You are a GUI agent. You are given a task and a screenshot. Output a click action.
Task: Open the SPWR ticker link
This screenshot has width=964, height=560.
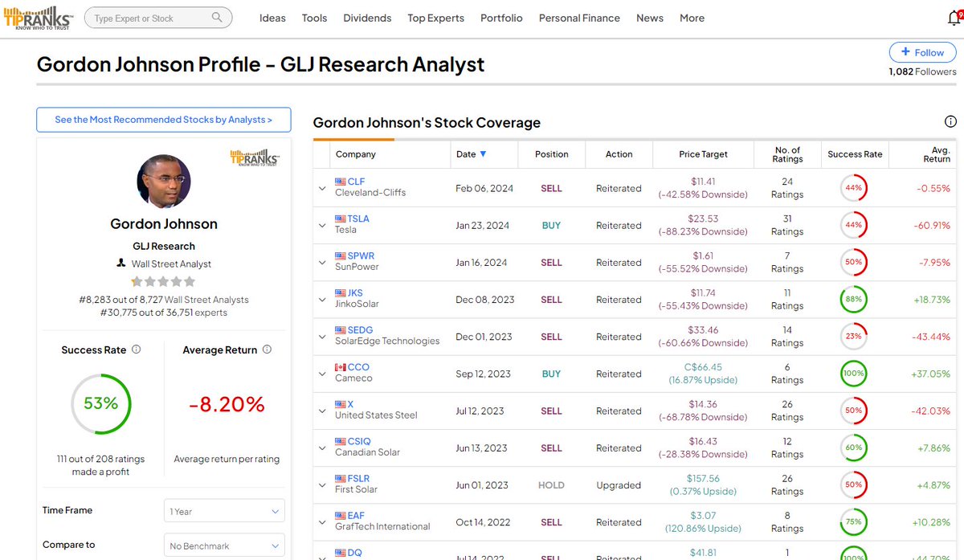click(361, 255)
